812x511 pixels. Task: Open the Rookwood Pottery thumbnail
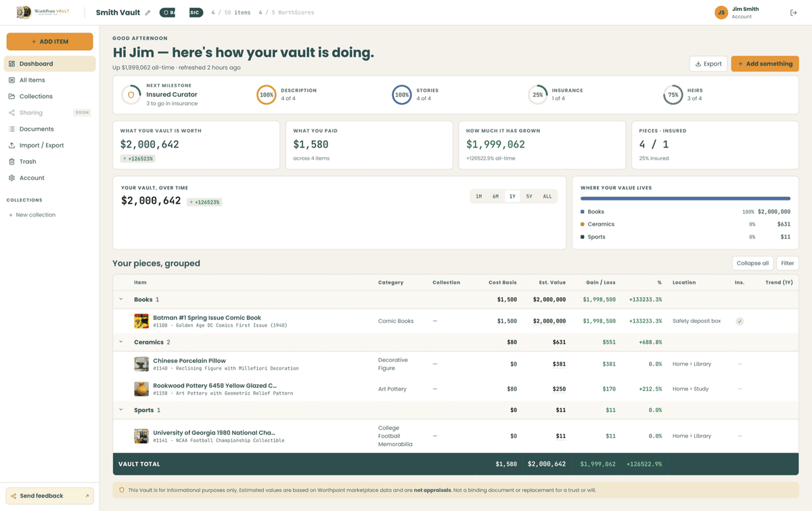click(x=141, y=389)
